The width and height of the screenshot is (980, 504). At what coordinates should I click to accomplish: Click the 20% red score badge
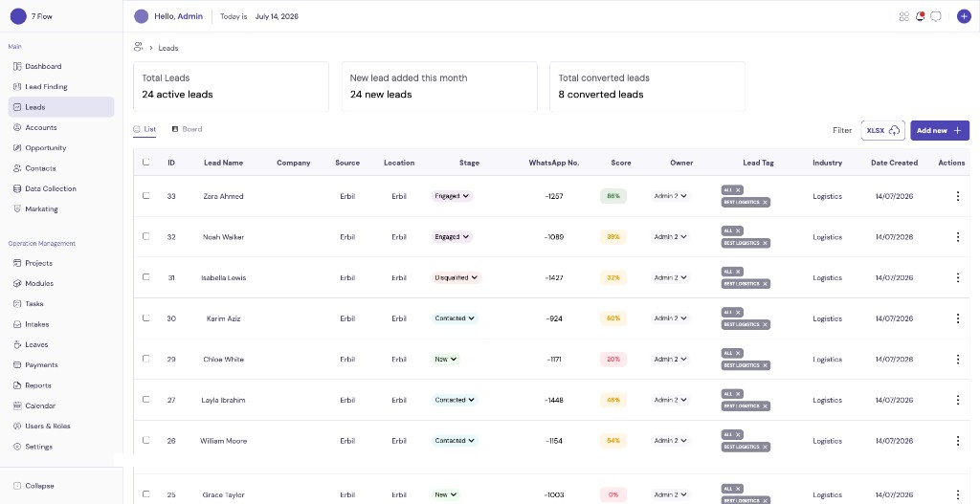tap(613, 359)
